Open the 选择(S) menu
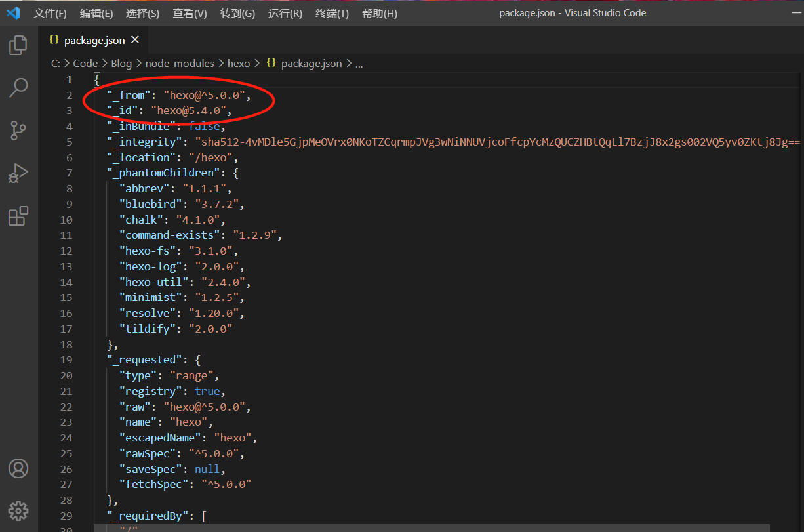Image resolution: width=804 pixels, height=532 pixels. pyautogui.click(x=142, y=13)
